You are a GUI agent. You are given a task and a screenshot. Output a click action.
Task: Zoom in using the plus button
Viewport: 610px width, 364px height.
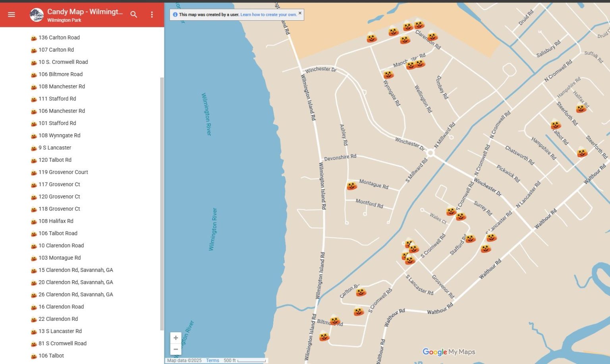pyautogui.click(x=176, y=337)
